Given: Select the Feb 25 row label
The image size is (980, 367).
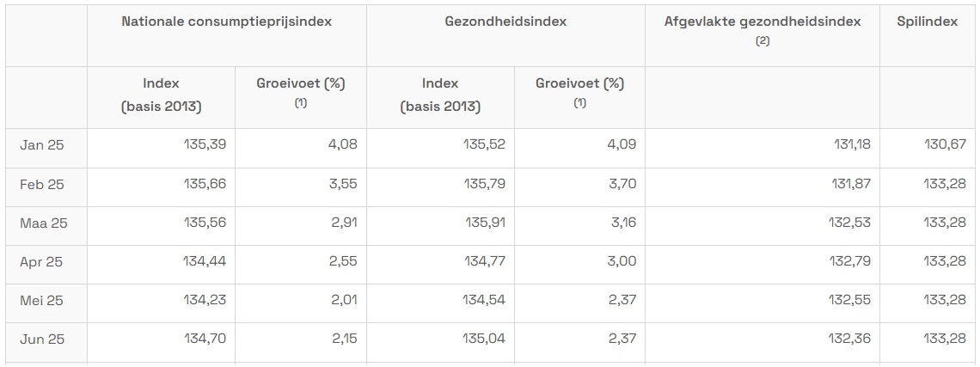Looking at the screenshot, I should point(42,185).
